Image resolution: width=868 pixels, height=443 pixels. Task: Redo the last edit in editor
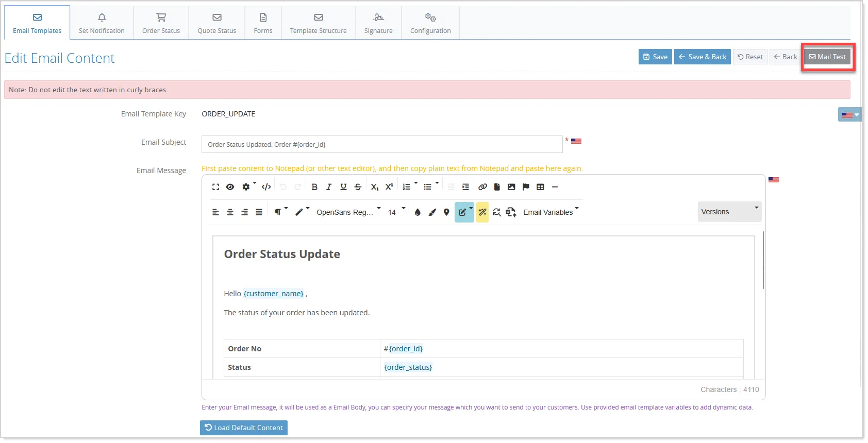pos(297,187)
